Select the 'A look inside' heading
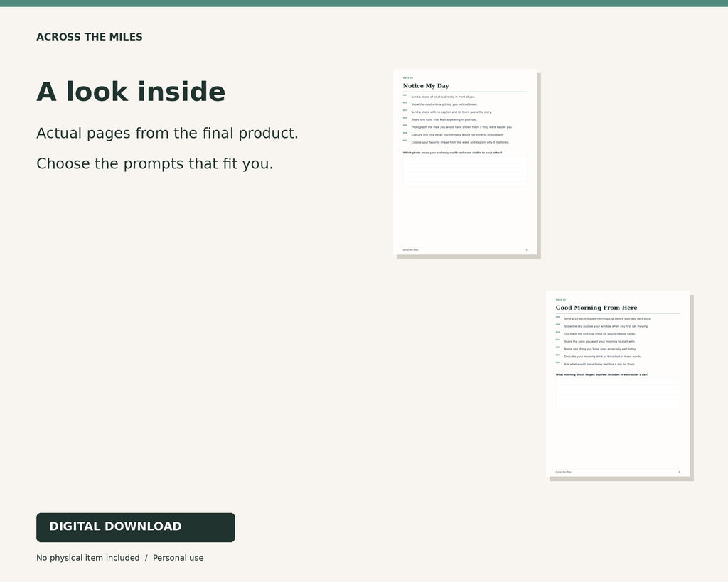The width and height of the screenshot is (728, 582). [131, 92]
